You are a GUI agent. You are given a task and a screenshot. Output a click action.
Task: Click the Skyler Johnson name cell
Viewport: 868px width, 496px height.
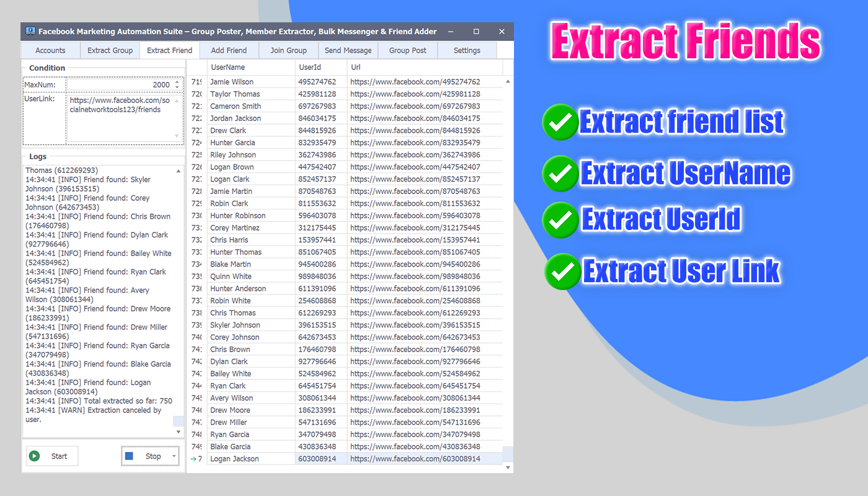251,325
